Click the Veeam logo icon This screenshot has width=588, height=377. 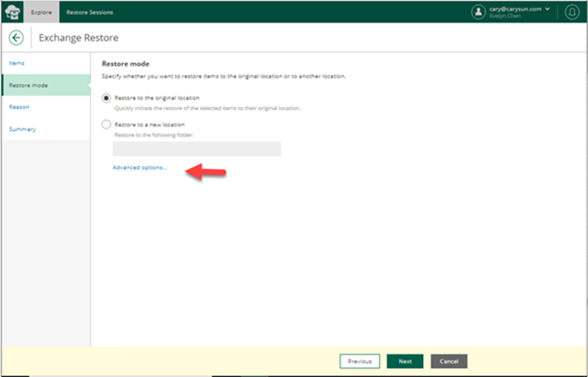click(x=12, y=12)
